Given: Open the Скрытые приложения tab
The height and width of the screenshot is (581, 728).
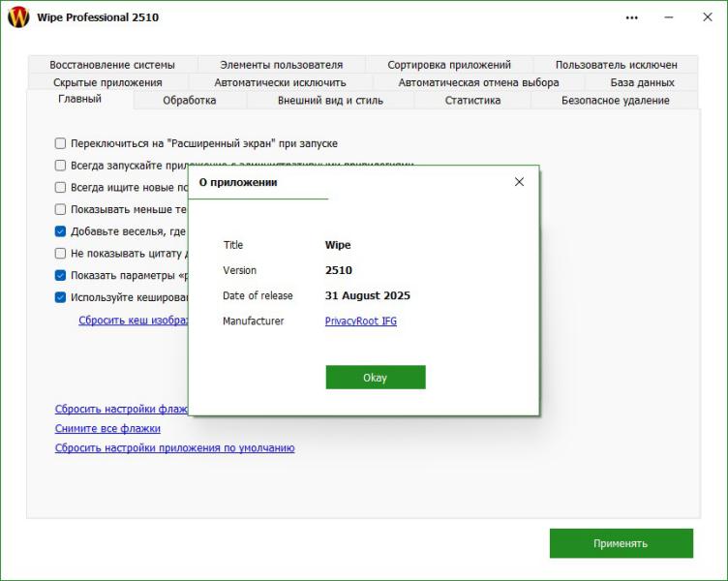Looking at the screenshot, I should tap(107, 82).
